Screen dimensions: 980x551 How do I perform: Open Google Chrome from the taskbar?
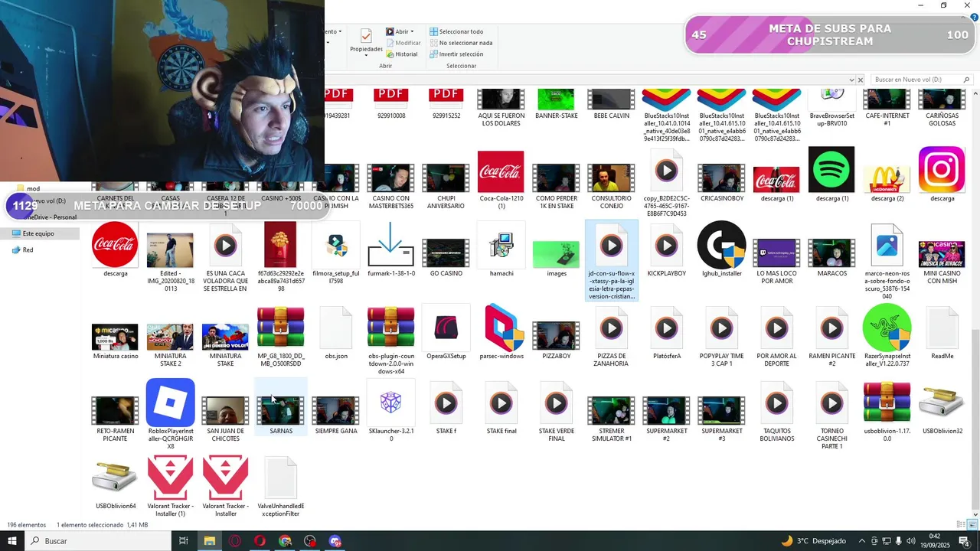(285, 541)
